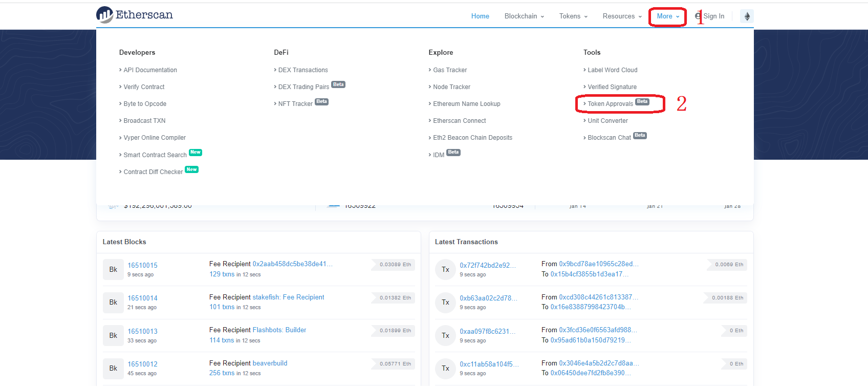Open sender address 0x3046e4a5b2d2c7d8aa
Image resolution: width=868 pixels, height=387 pixels.
pos(599,363)
